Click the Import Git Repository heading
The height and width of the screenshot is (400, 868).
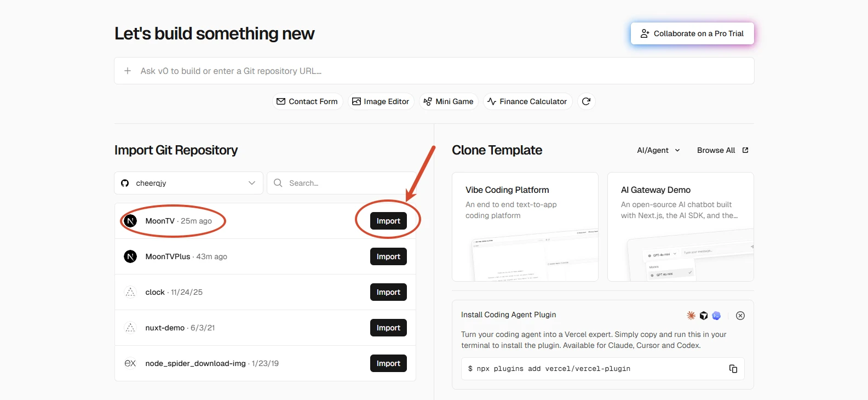point(176,150)
